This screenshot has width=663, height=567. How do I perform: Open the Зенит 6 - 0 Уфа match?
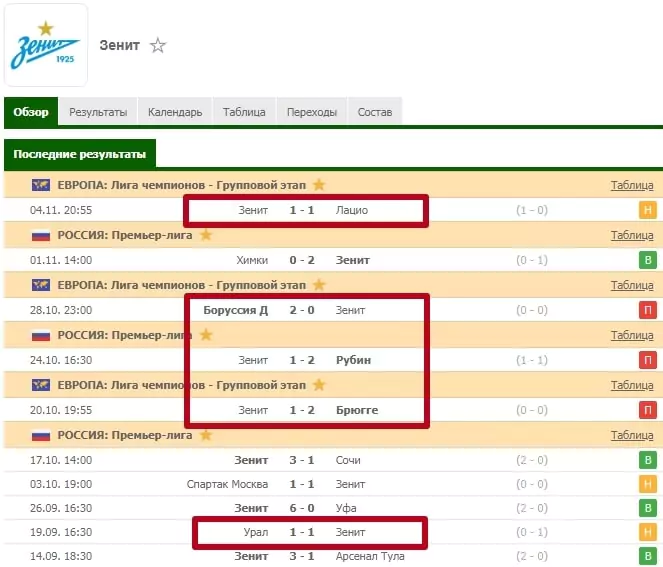(334, 508)
